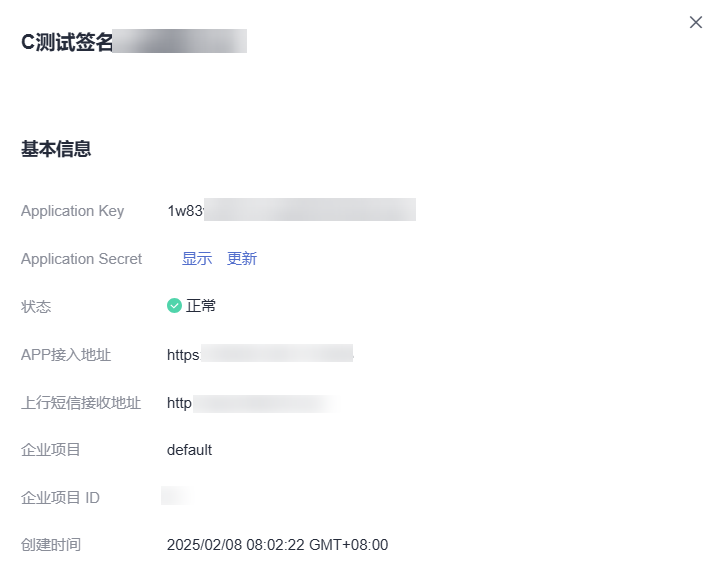Click the 上行短信接收地址 http URL value
This screenshot has height=572, width=711.
[x=252, y=403]
